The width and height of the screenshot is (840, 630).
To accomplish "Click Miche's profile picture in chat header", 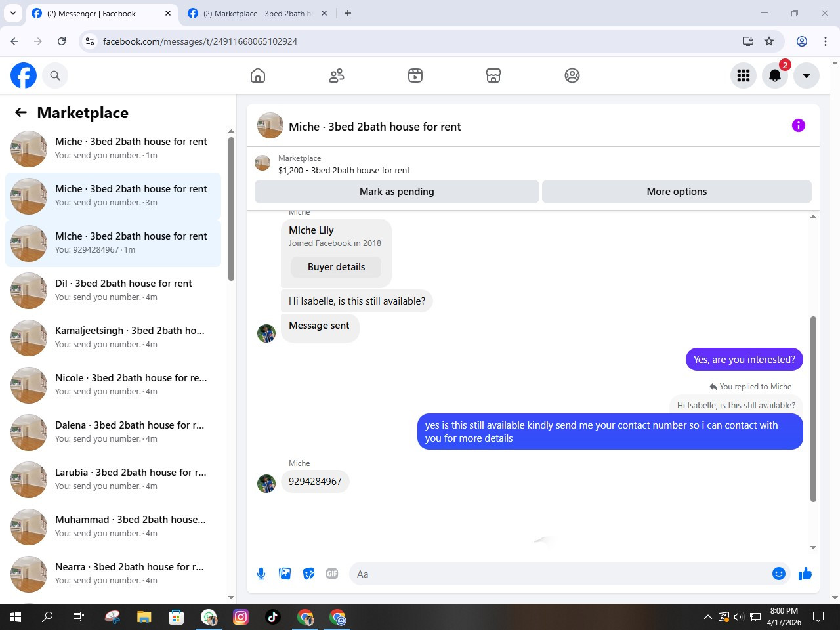I will pos(270,125).
